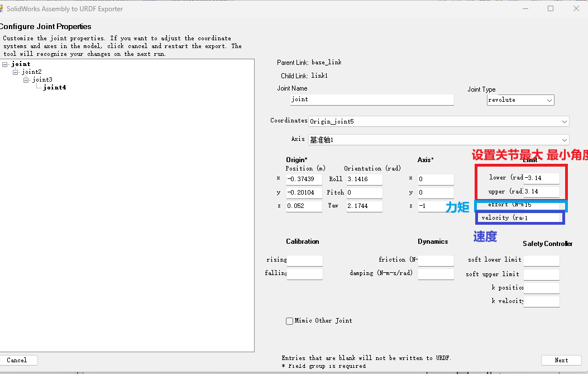588x374 pixels.
Task: Click the Roll orientation field
Action: [364, 179]
